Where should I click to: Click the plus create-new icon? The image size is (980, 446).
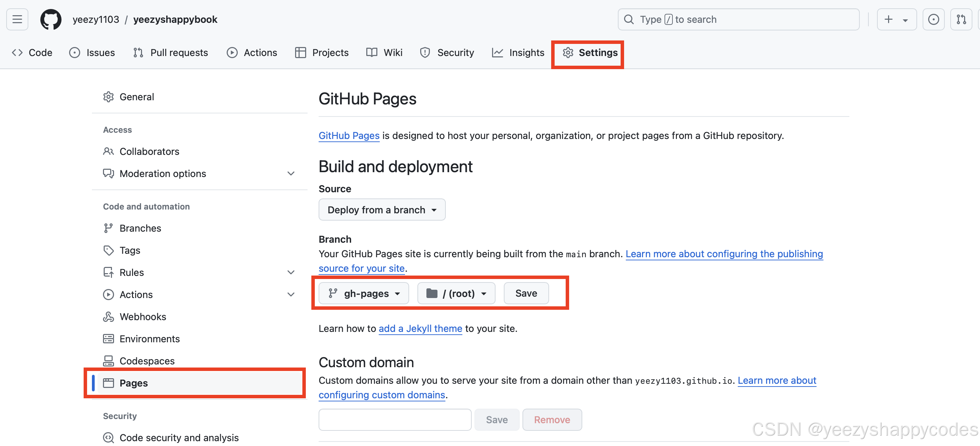(x=888, y=19)
